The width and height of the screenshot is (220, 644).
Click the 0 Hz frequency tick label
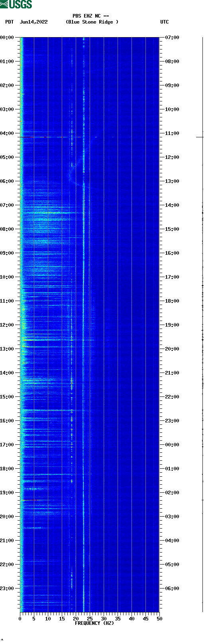click(20, 619)
